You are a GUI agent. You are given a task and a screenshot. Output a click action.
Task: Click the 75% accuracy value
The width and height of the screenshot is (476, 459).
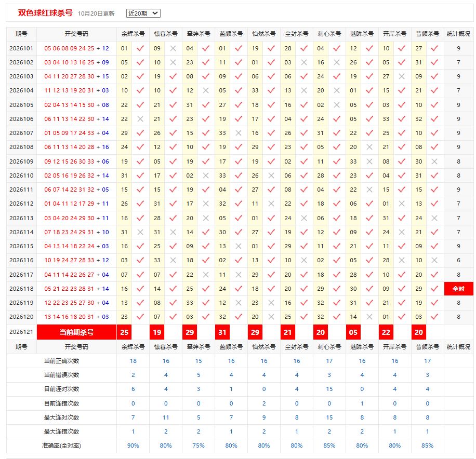pyautogui.click(x=199, y=446)
